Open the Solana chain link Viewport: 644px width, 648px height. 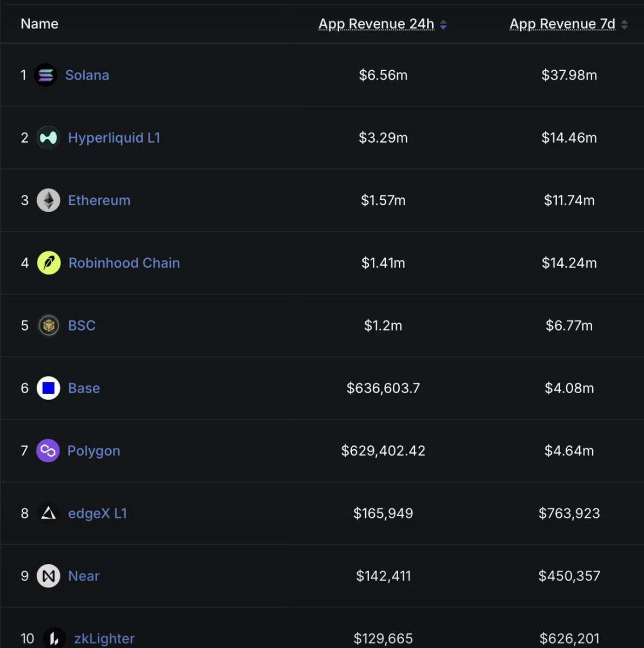[87, 75]
